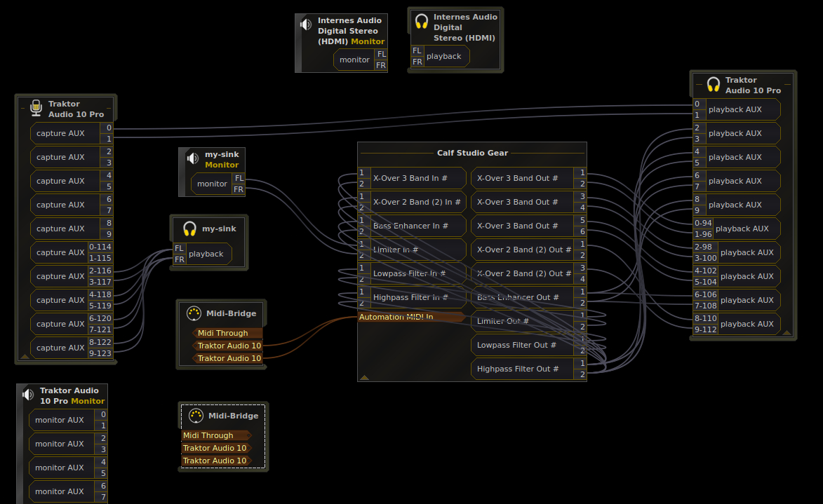Select playback AUX port labeled 2-98 and 3-100
The height and width of the screenshot is (504, 823).
tap(737, 252)
